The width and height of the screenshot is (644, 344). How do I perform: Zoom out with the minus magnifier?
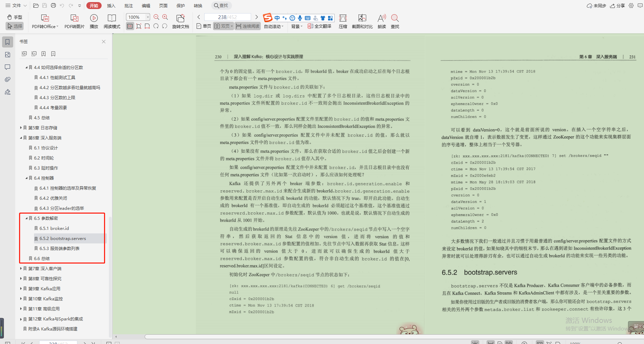pos(156,17)
